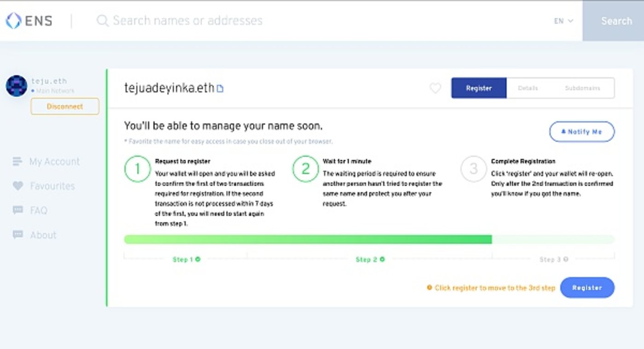Click 'Complete Registration' heading
Viewport: 644px width, 349px height.
tap(523, 162)
